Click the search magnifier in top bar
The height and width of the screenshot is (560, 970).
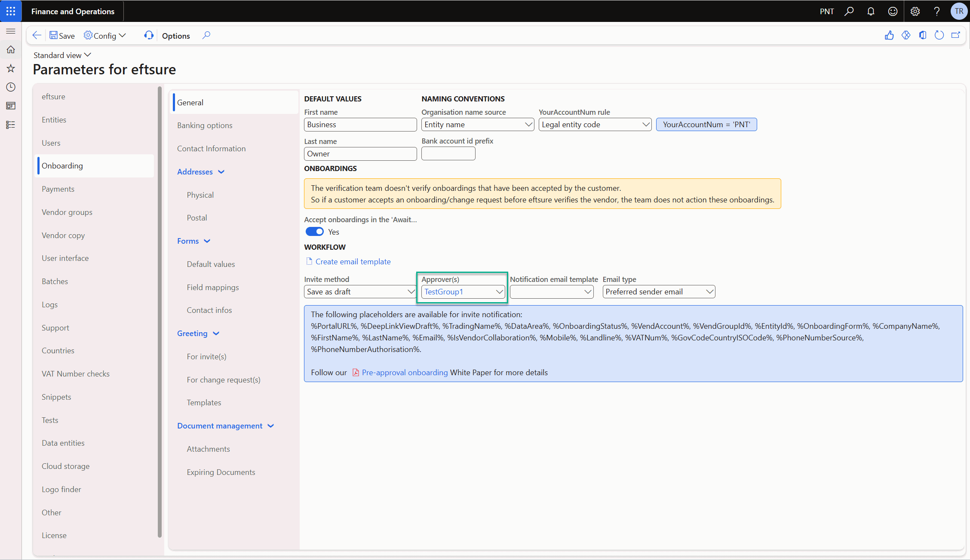pyautogui.click(x=849, y=11)
